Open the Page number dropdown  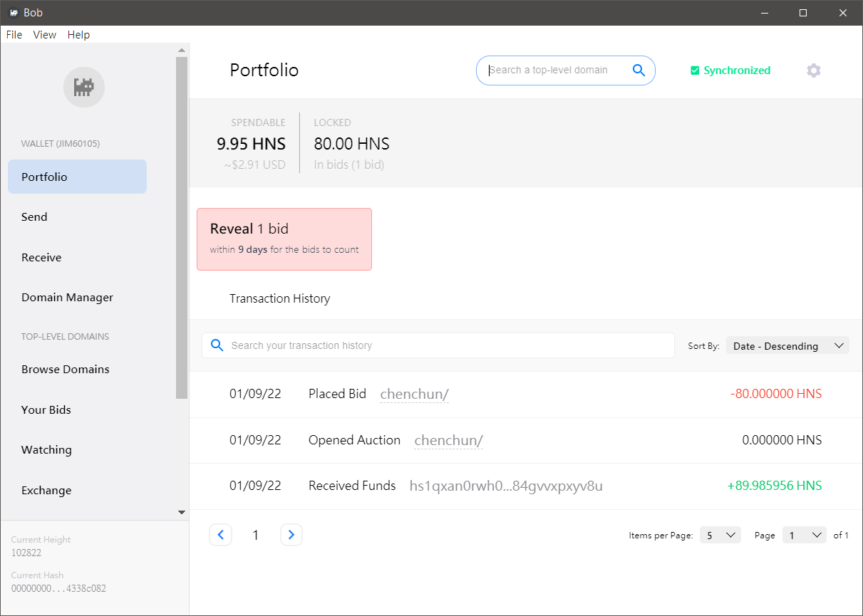[x=804, y=535]
